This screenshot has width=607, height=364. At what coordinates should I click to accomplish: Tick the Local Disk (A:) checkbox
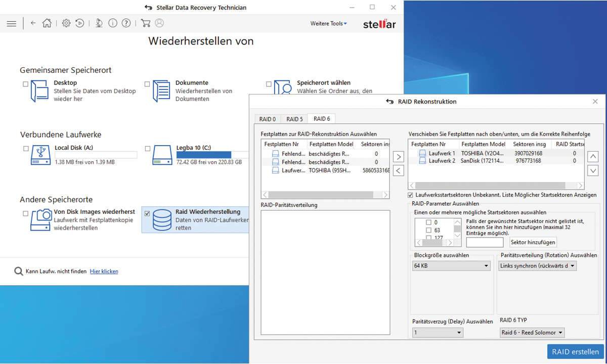pyautogui.click(x=26, y=149)
